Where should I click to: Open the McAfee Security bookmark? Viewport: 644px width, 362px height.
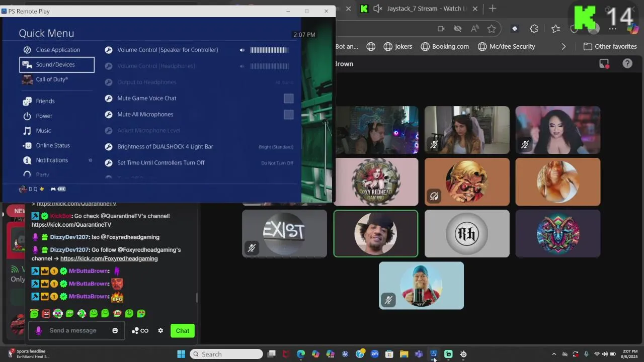(x=506, y=46)
